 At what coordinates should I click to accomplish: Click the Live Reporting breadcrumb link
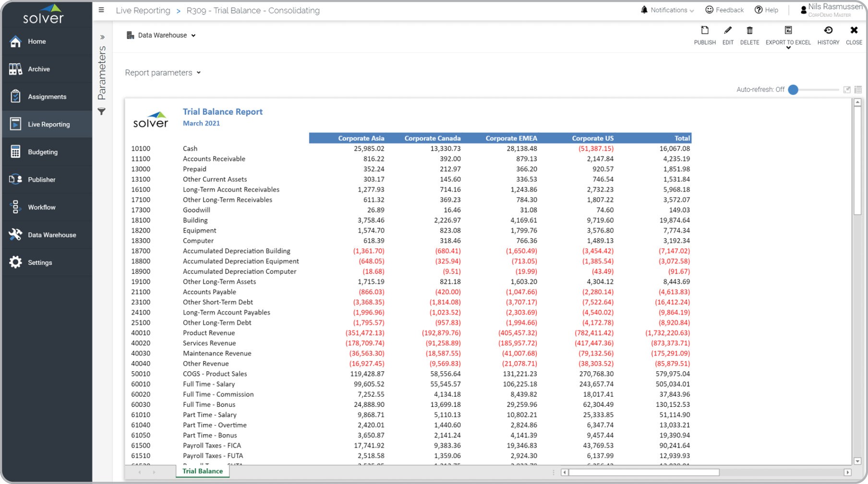(x=143, y=11)
